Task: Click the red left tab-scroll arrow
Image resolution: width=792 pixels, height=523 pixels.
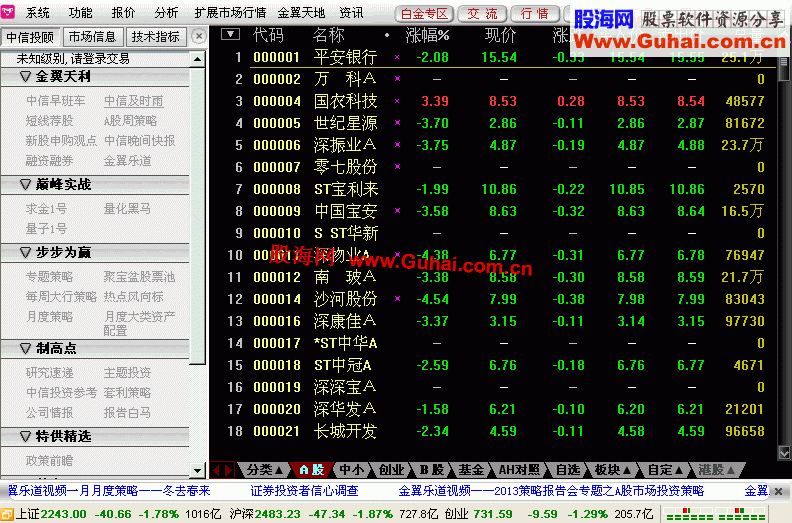Action: (x=216, y=470)
